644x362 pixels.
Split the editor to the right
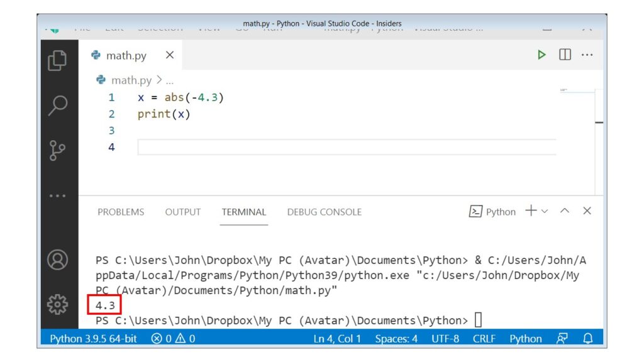pos(565,55)
